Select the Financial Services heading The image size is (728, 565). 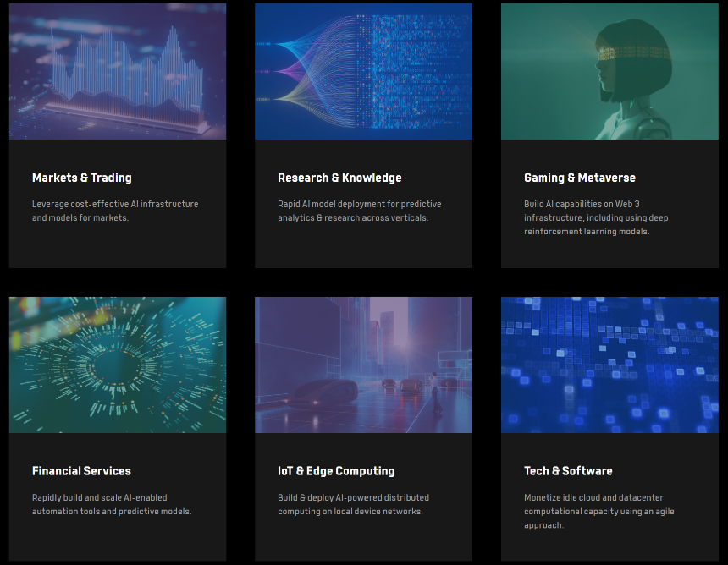(81, 471)
